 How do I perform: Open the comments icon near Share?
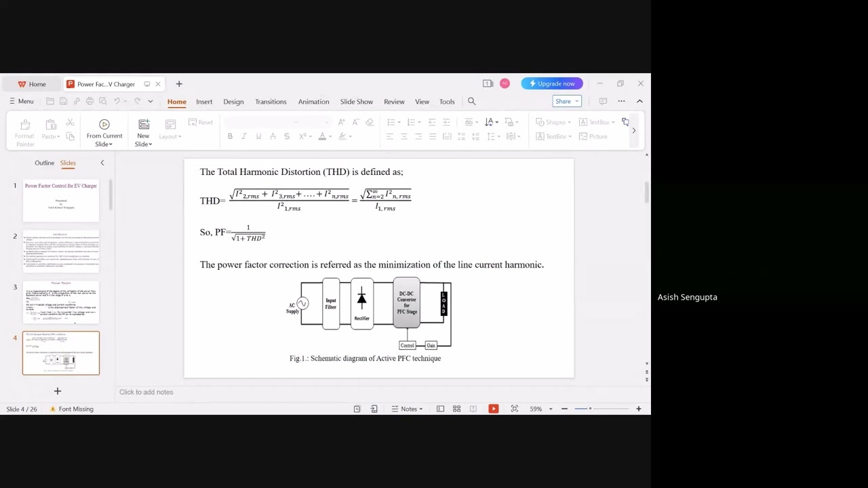coord(603,102)
